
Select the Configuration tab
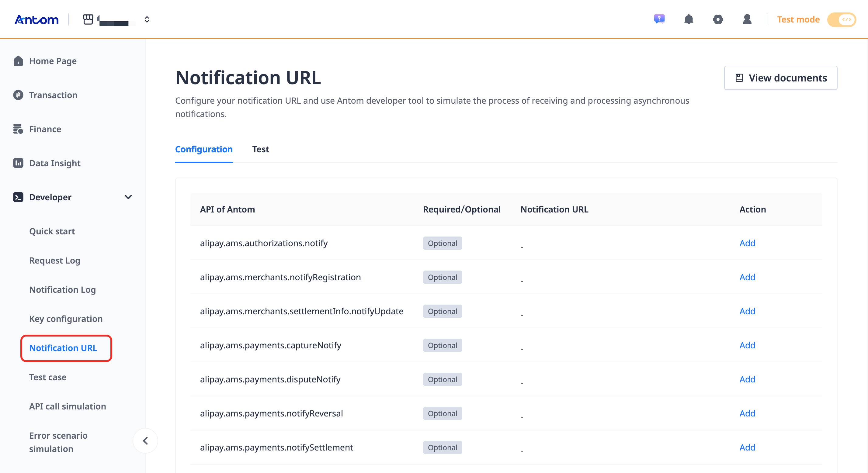click(203, 149)
